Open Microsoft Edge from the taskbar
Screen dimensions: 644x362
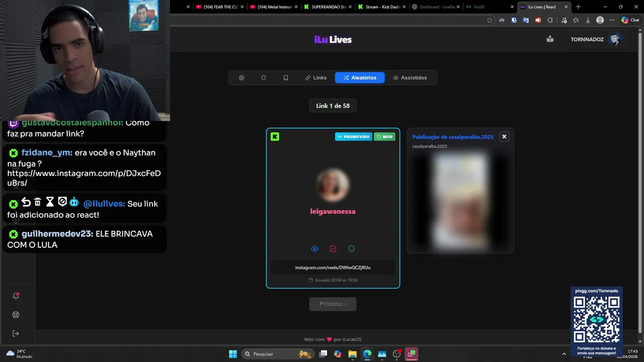[367, 354]
